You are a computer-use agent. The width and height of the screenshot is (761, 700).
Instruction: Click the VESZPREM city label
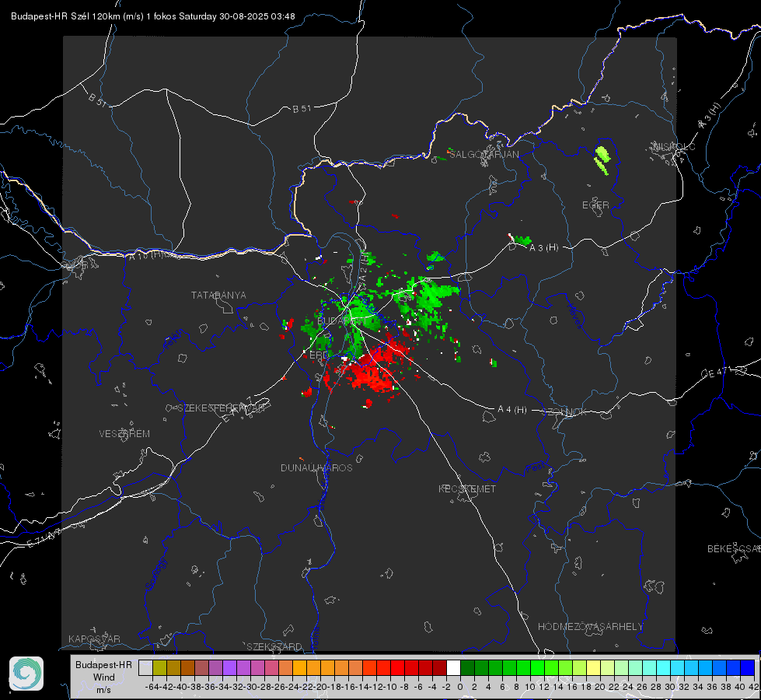click(124, 433)
